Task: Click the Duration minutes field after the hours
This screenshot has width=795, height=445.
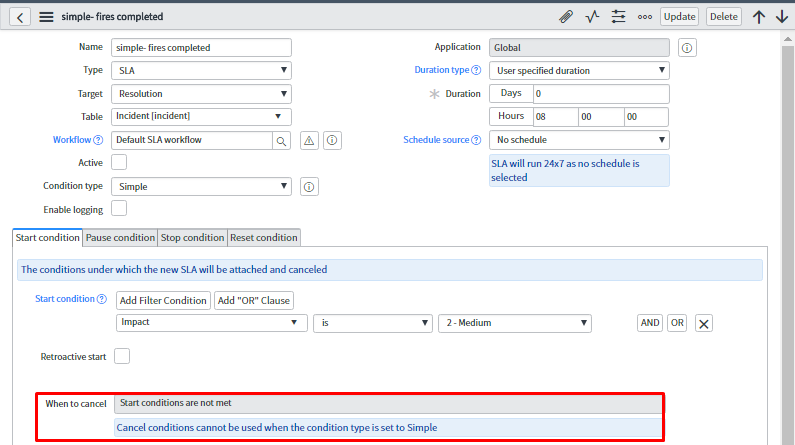Action: click(x=601, y=117)
